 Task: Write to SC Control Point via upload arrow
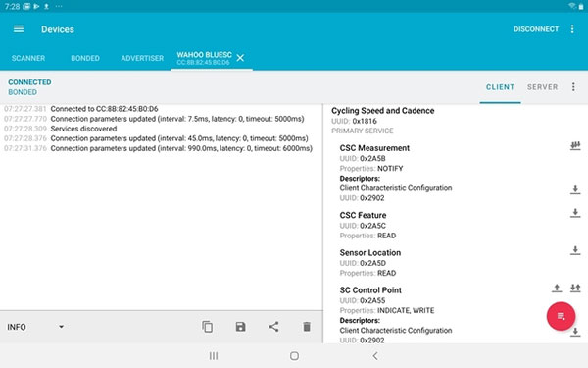click(x=557, y=288)
